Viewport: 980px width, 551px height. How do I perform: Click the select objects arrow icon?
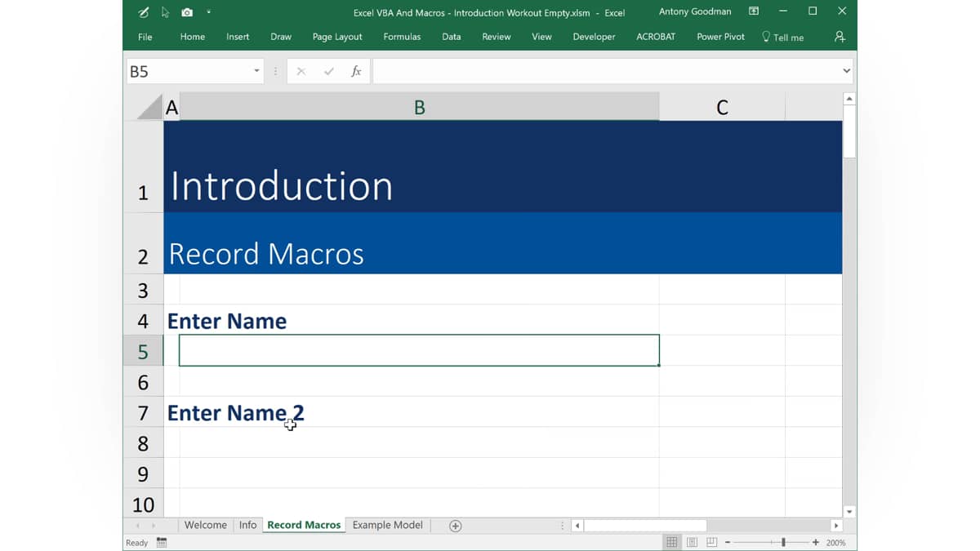pyautogui.click(x=165, y=12)
